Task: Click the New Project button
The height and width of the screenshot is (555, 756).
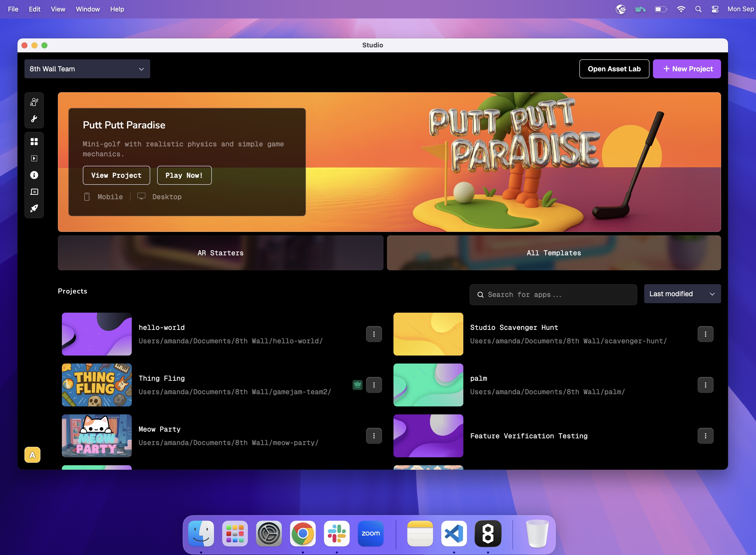Action: 686,69
